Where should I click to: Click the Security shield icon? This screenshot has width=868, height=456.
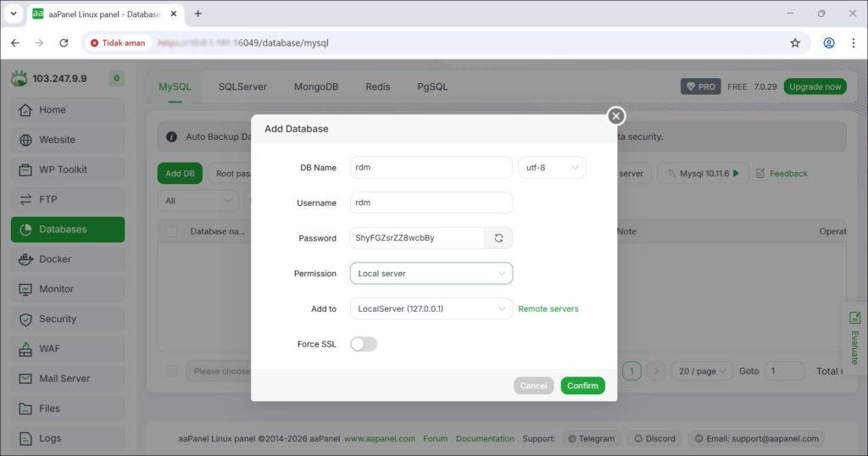pyautogui.click(x=25, y=320)
